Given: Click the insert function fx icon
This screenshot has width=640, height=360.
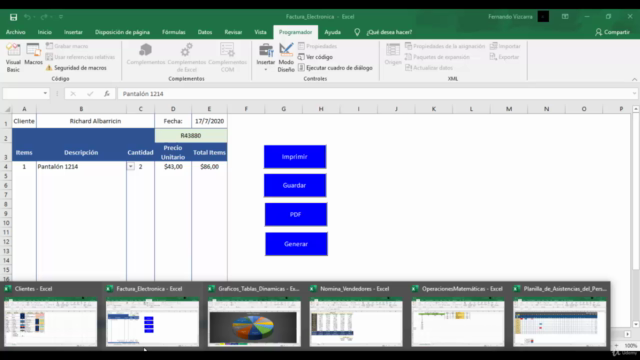Looking at the screenshot, I should coord(107,93).
